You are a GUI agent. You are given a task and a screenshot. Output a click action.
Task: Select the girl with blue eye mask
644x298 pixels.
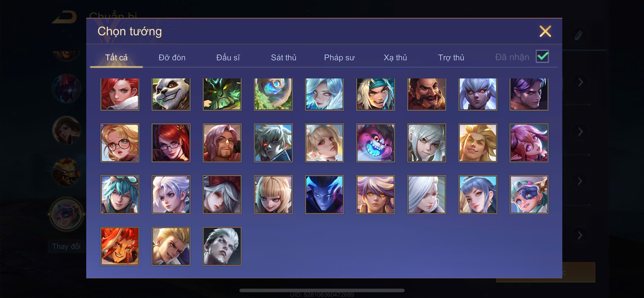529,194
